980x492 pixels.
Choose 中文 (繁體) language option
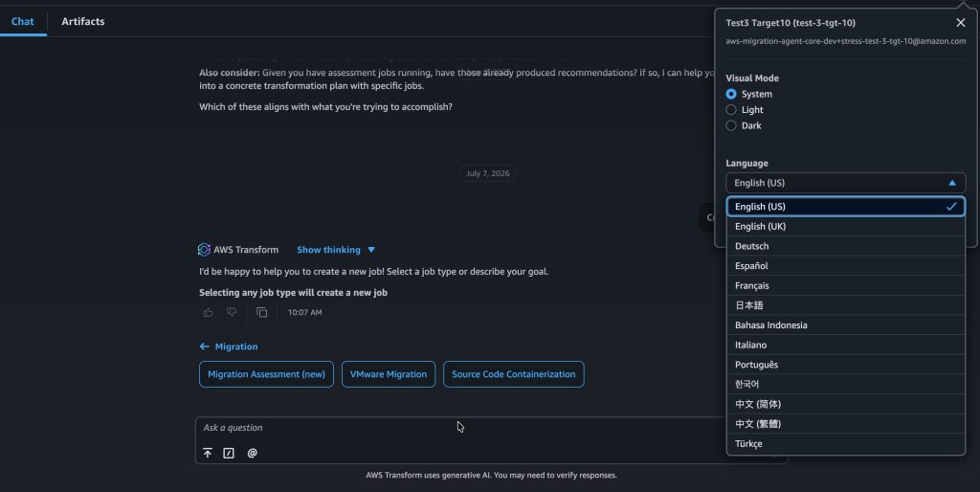(846, 424)
